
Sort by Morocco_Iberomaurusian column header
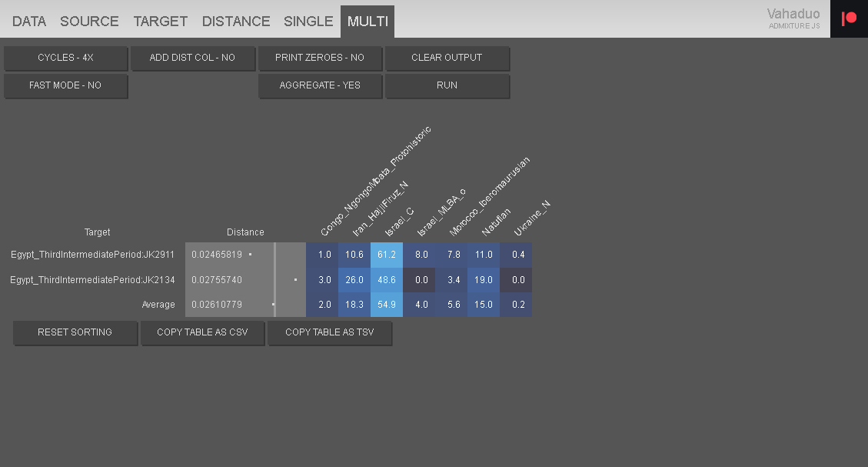[x=490, y=196]
